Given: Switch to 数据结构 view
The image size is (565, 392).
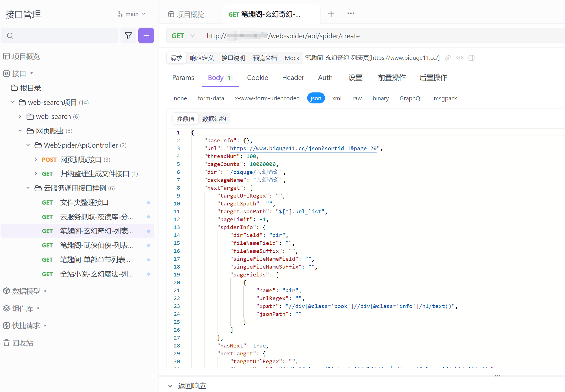Looking at the screenshot, I should tap(214, 119).
